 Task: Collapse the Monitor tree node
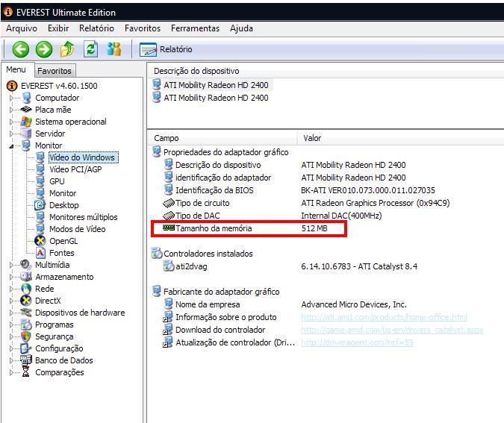click(x=11, y=145)
